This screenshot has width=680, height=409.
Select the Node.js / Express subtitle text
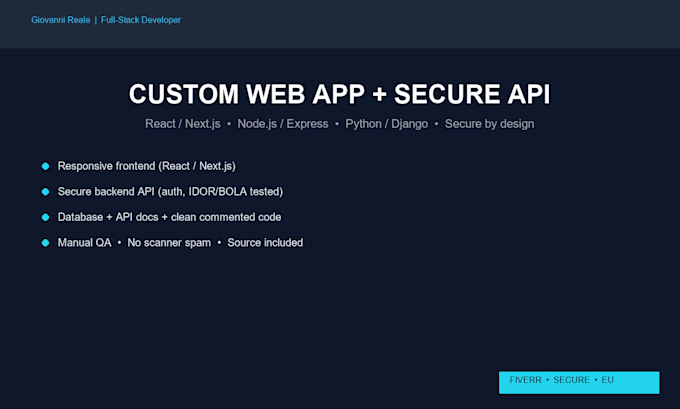tap(283, 124)
